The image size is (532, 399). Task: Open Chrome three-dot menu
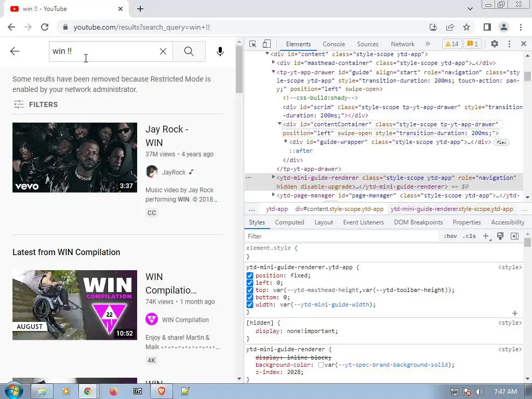[x=521, y=27]
